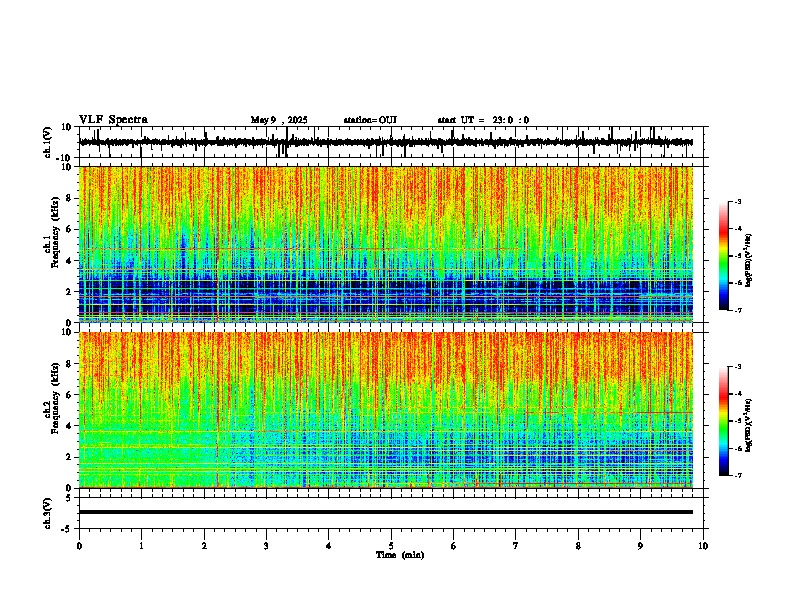Click the 6 kHz tick of ch.2 spectrogram
Image resolution: width=792 pixels, height=612 pixels.
coord(69,395)
